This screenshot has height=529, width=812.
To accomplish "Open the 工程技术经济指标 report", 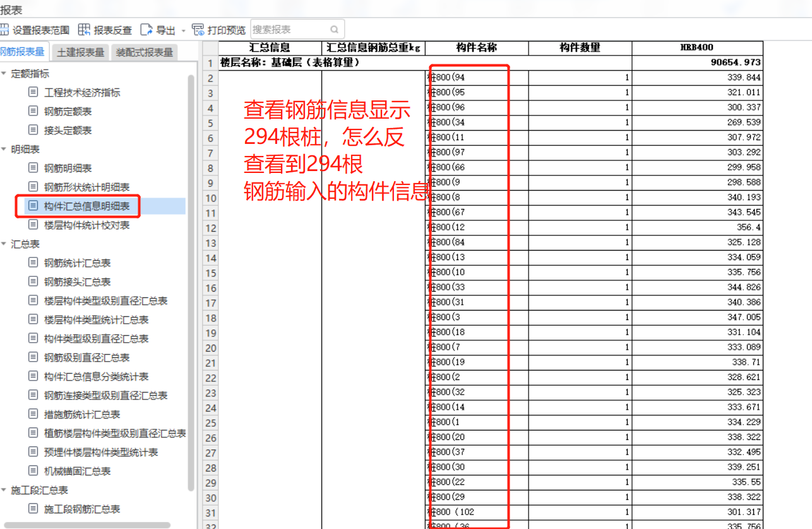I will click(82, 93).
